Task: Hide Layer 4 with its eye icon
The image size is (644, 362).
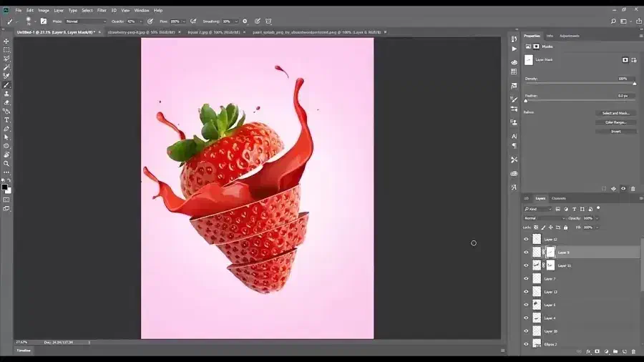Action: point(526,318)
